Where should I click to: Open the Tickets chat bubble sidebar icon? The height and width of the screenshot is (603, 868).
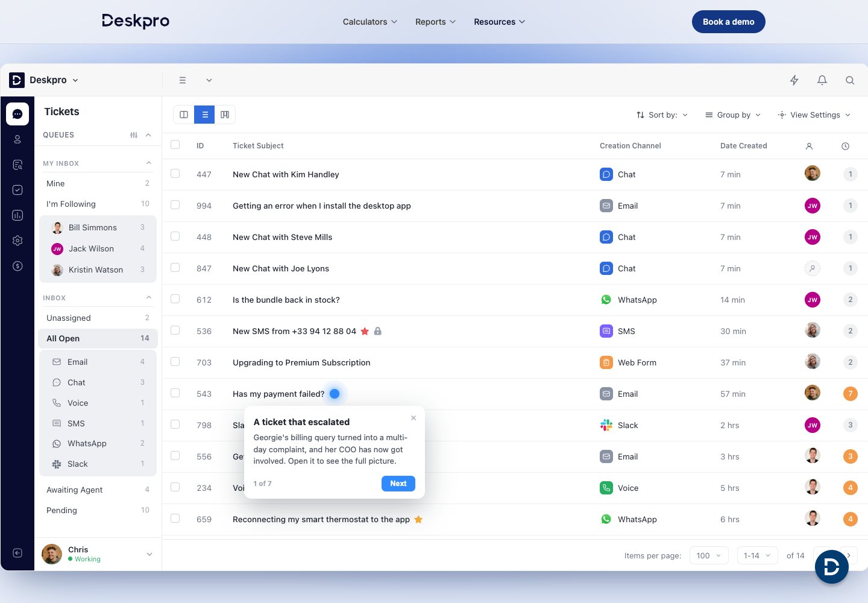click(17, 113)
